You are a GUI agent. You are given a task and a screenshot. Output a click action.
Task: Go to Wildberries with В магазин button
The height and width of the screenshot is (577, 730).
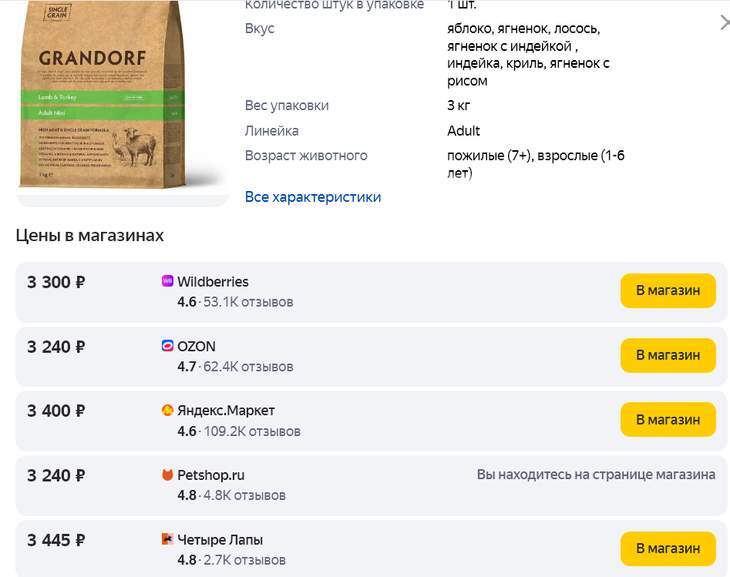668,291
